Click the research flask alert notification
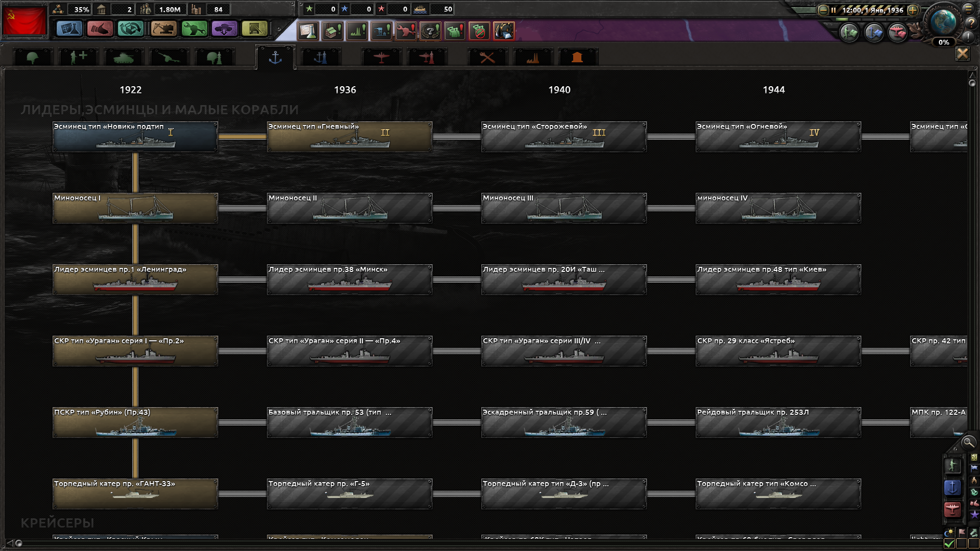 308,31
